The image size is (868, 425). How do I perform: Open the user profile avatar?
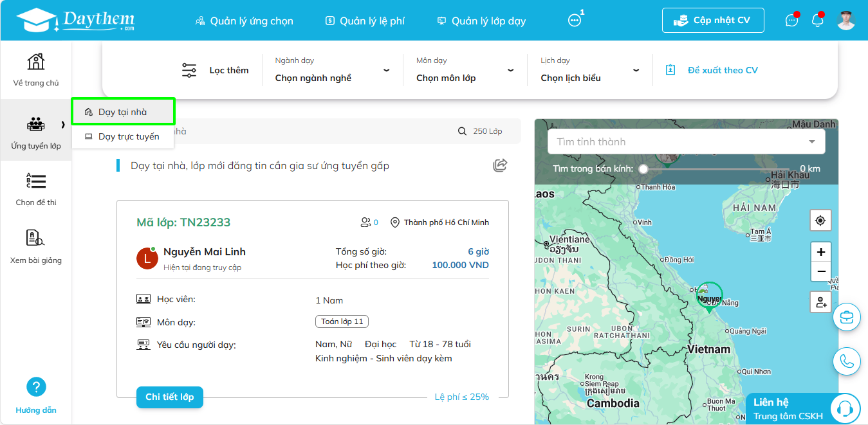pos(846,21)
